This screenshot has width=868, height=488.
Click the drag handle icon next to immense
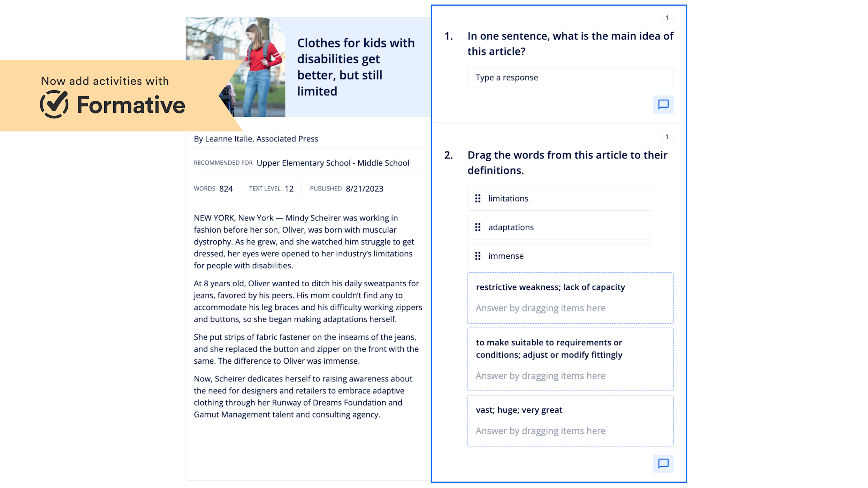478,256
